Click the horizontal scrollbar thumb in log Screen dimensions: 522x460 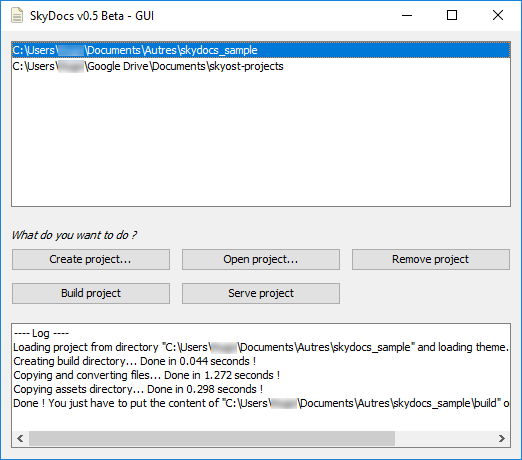(212, 438)
